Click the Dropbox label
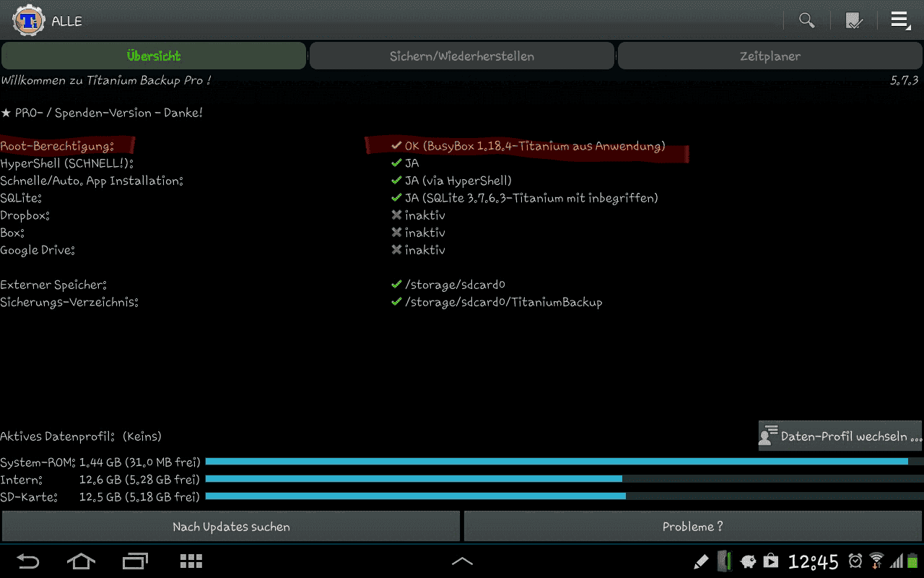 coord(25,215)
